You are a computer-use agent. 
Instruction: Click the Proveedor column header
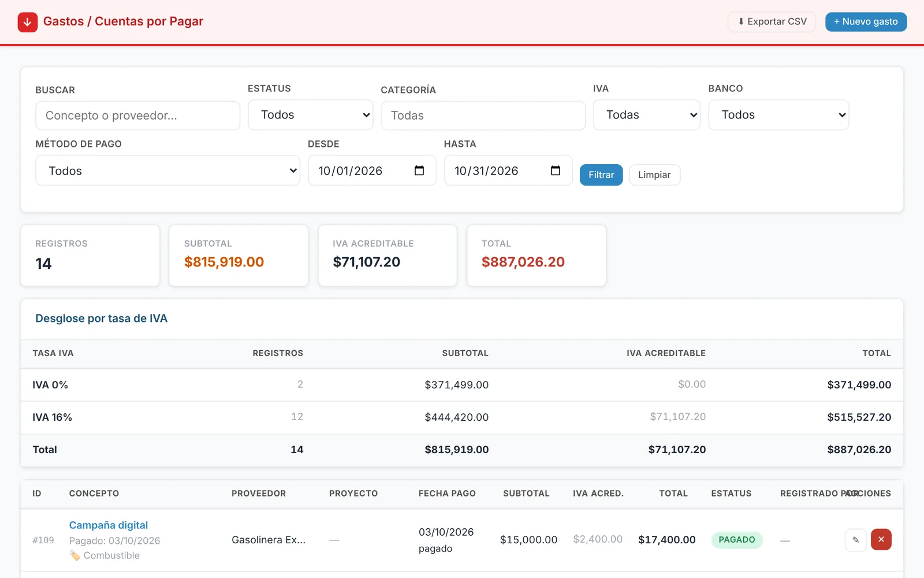259,494
